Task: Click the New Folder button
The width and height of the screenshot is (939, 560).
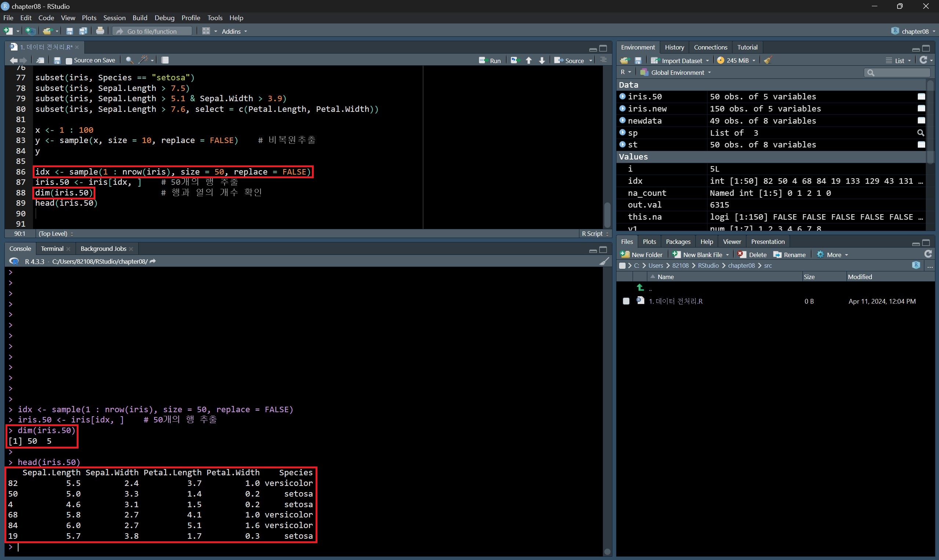Action: [x=641, y=255]
